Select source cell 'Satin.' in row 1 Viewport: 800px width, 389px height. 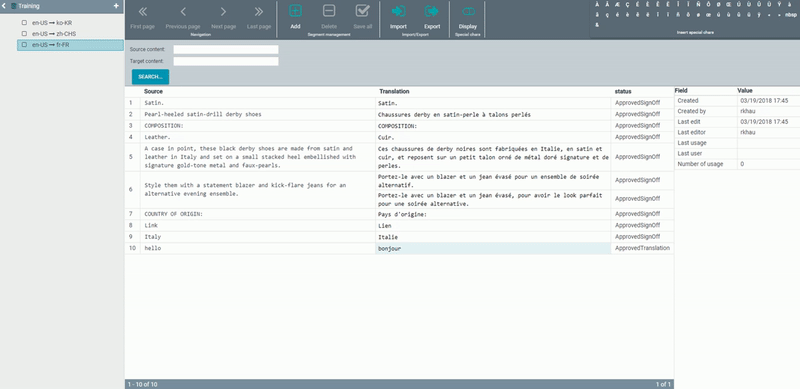[x=258, y=103]
